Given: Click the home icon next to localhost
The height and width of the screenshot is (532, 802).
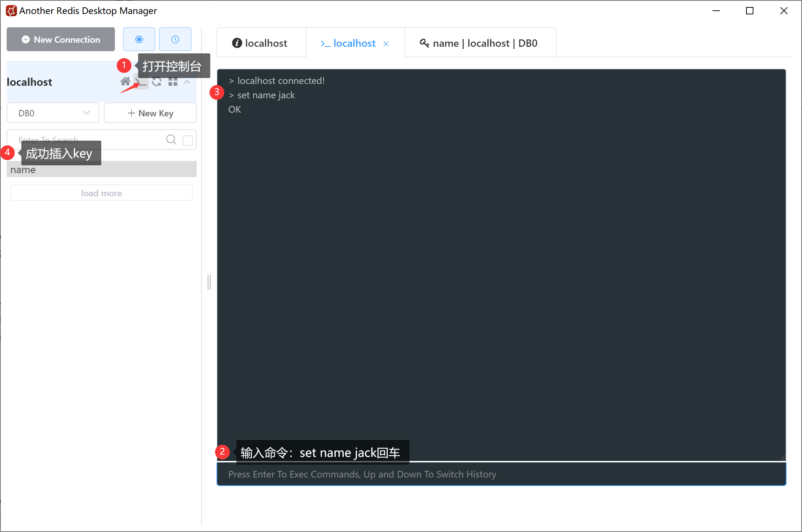Looking at the screenshot, I should point(125,81).
